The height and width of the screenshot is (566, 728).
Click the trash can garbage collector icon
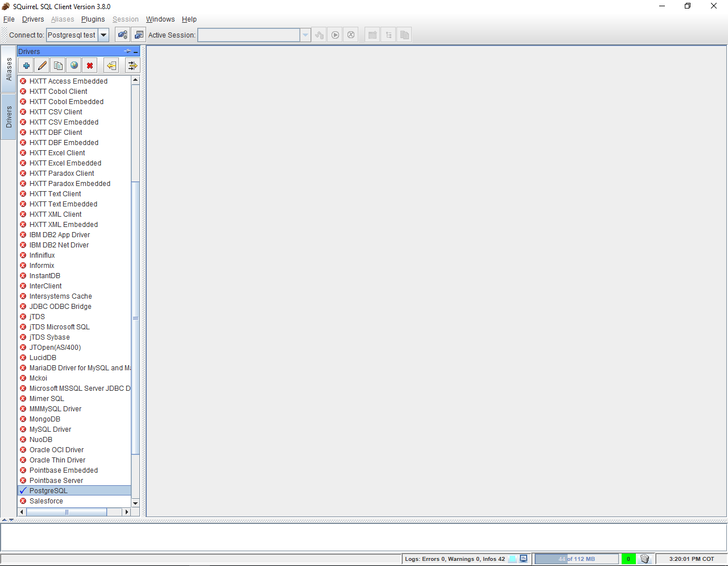(x=644, y=559)
